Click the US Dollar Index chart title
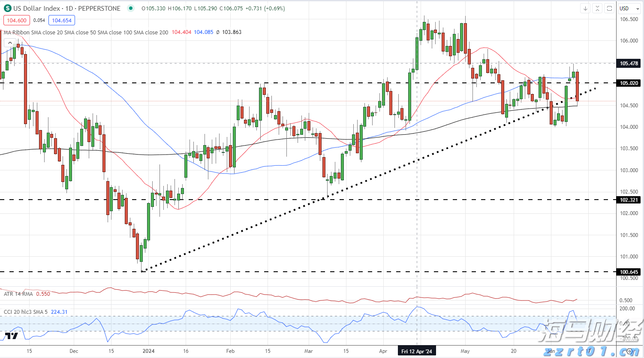 [x=67, y=8]
